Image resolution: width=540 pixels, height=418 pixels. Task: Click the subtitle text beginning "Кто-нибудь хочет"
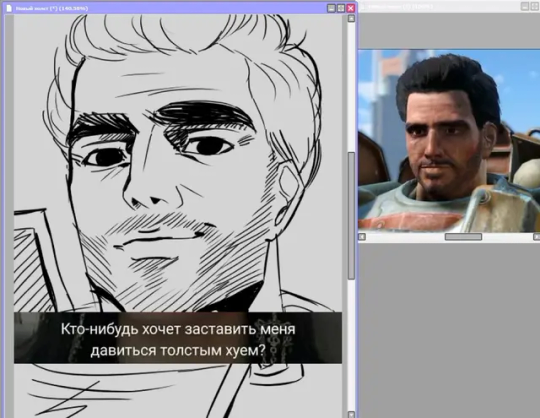178,339
